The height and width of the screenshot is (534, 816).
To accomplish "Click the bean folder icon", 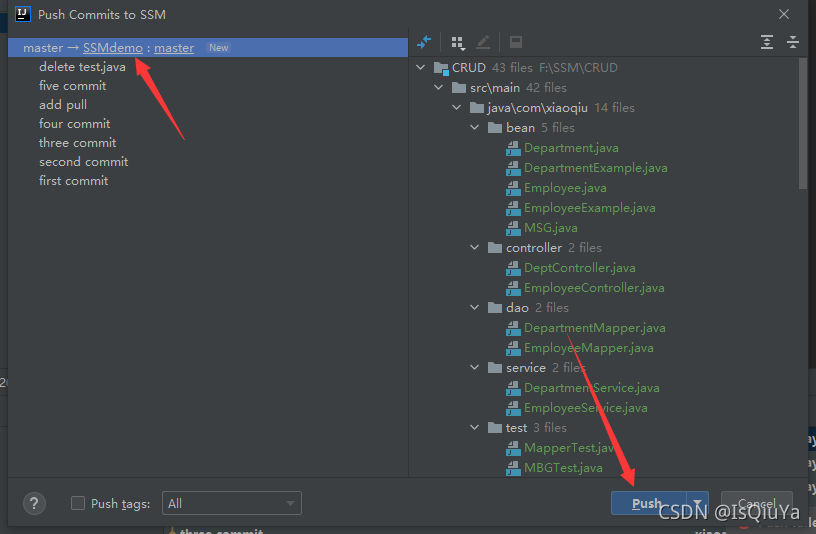I will coord(495,128).
